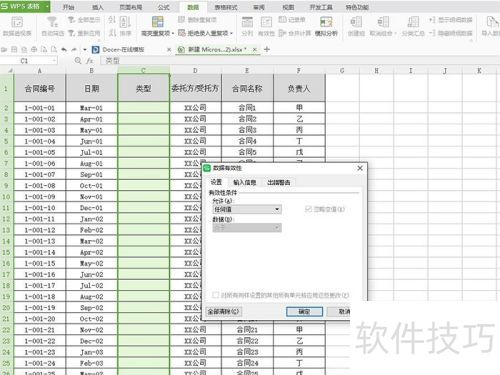
Task: Click 显示明细数据 (show detail) option
Action: [x=451, y=20]
